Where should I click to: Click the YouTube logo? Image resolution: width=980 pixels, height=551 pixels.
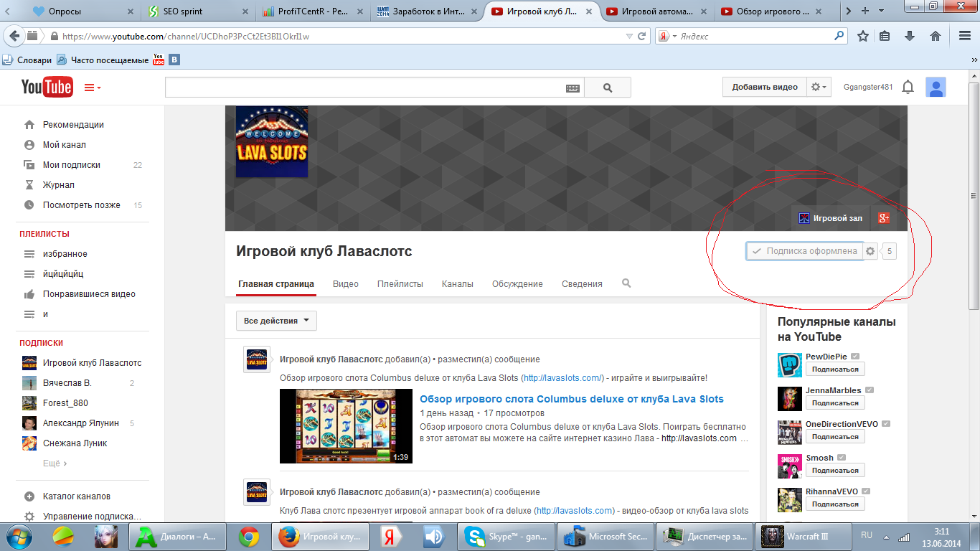pos(47,87)
